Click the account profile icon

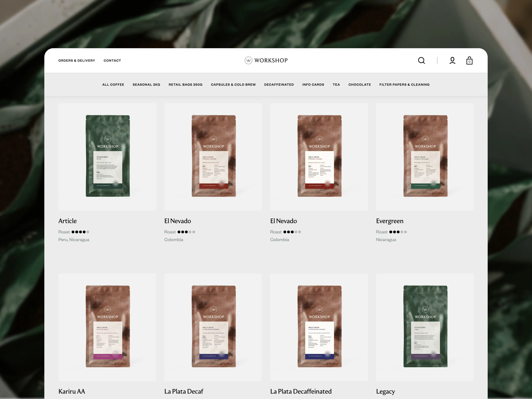[452, 60]
